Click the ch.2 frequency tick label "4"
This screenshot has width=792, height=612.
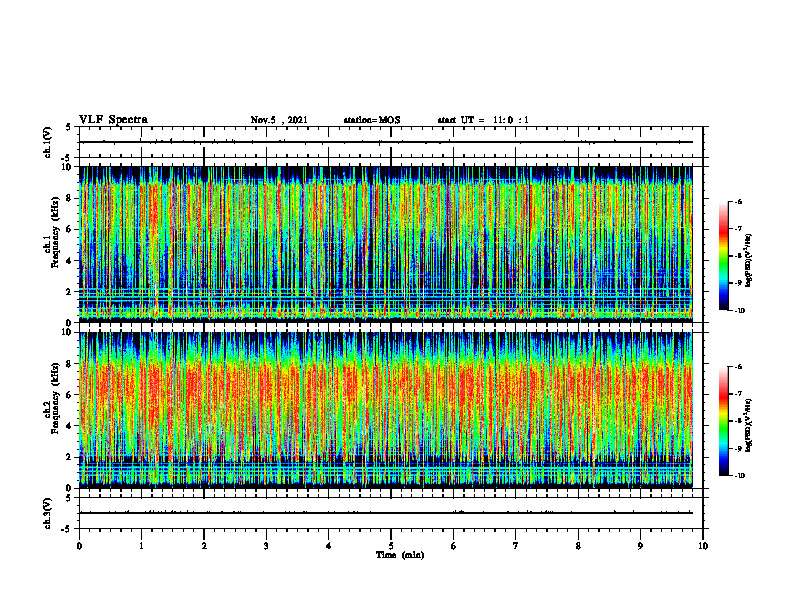click(69, 426)
